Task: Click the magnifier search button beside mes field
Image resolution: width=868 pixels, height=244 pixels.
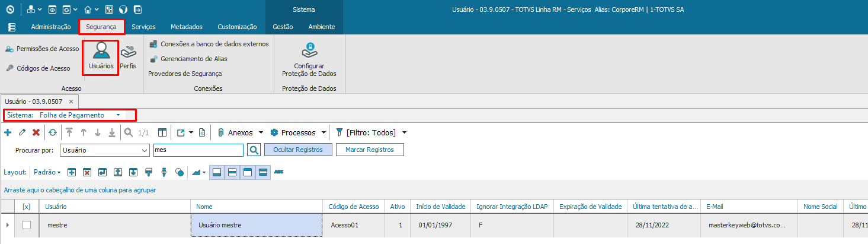Action: pos(254,150)
